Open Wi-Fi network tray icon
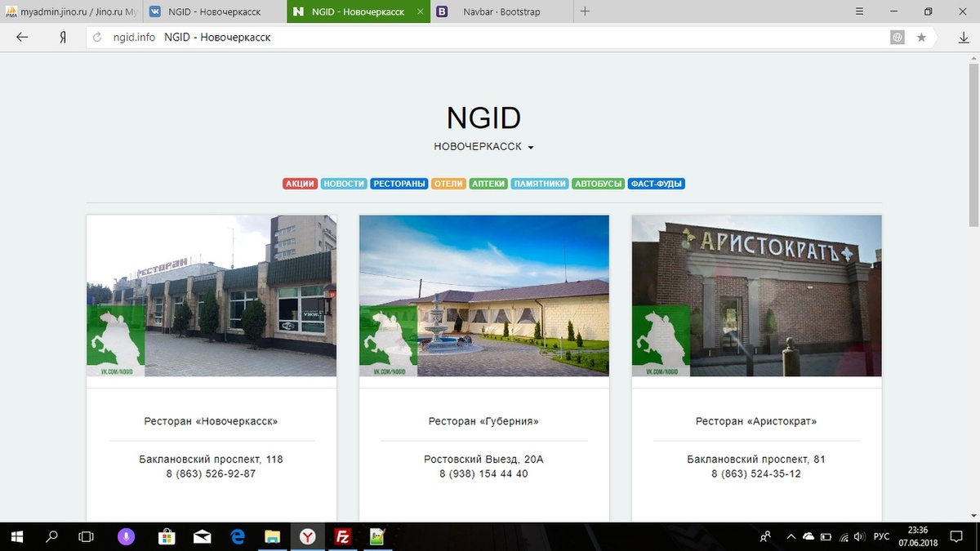980x551 pixels. click(x=843, y=536)
